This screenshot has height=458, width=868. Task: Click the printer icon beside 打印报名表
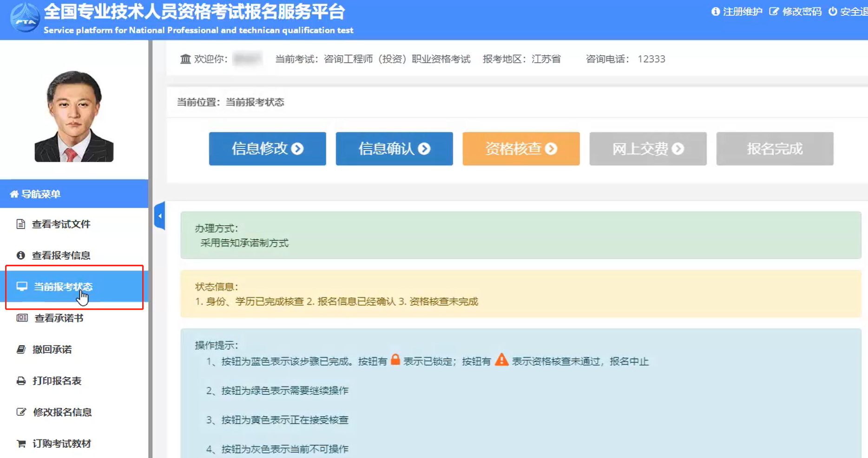(x=21, y=381)
